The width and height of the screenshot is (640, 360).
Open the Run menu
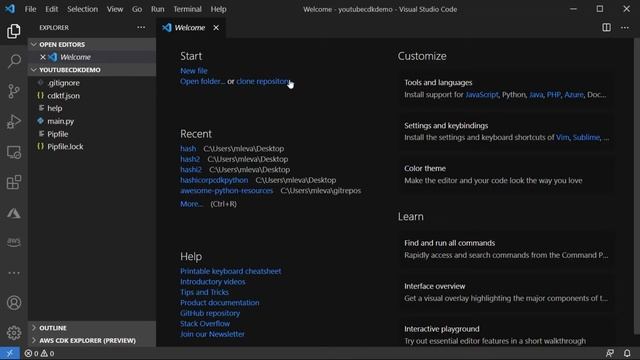pyautogui.click(x=157, y=9)
